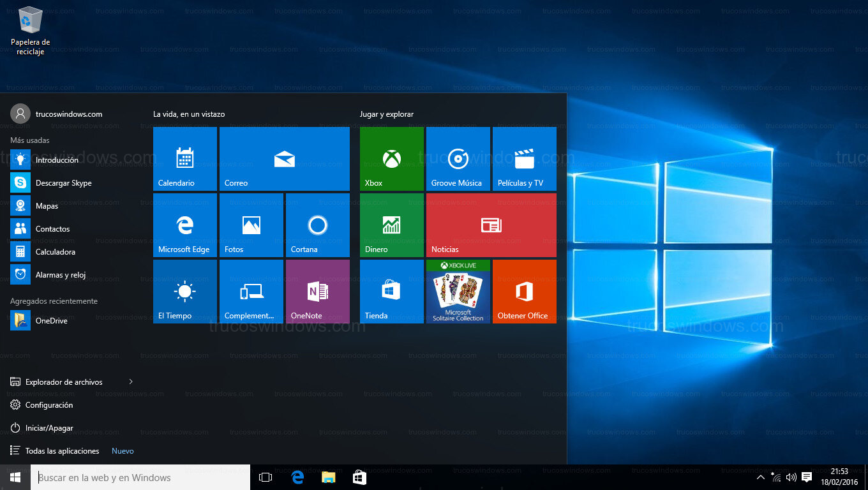Screen dimensions: 868x490
Task: Check the weather with El Tiempo tile
Action: (x=184, y=291)
